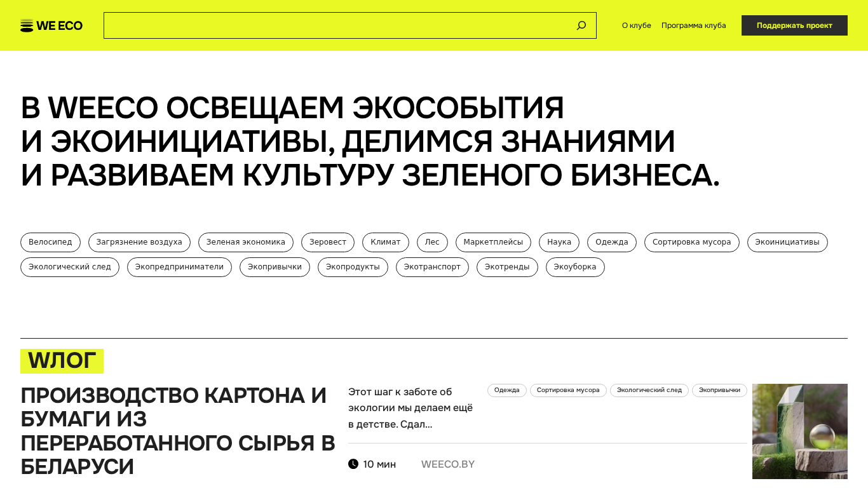Viewport: 868px width, 488px height.
Task: Select the Наука tag
Action: (559, 242)
